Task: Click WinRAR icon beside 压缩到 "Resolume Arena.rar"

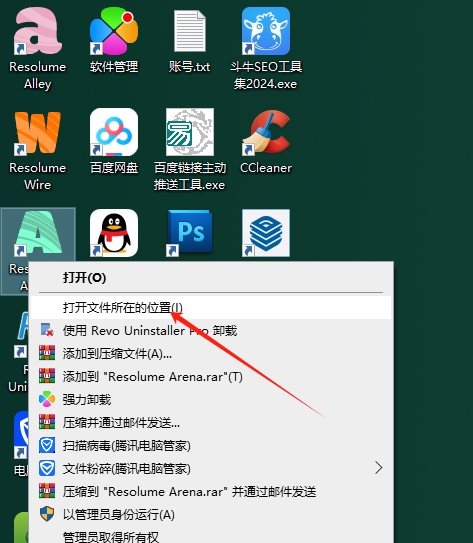Action: click(47, 491)
